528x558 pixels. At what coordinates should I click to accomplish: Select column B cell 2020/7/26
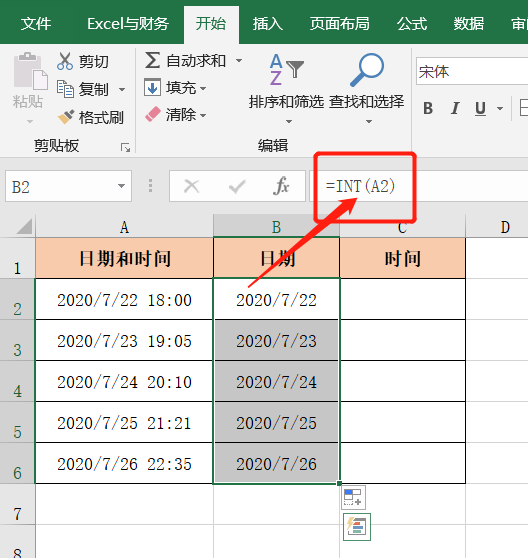pyautogui.click(x=276, y=463)
